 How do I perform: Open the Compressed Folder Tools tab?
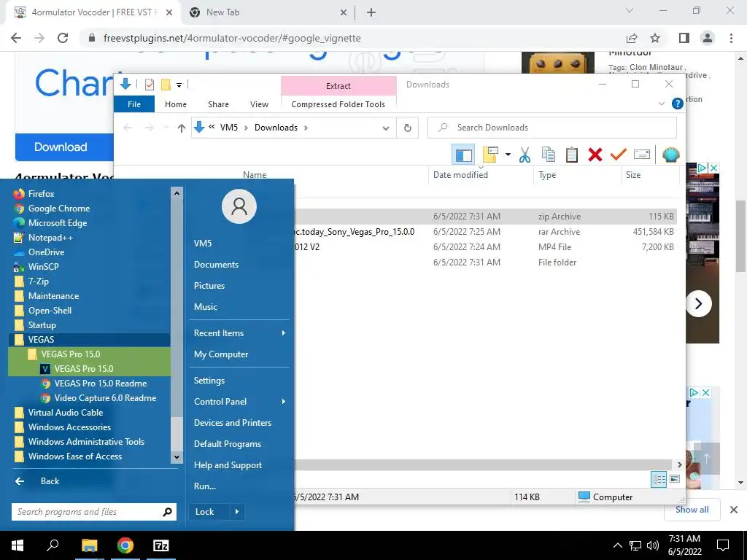(338, 104)
